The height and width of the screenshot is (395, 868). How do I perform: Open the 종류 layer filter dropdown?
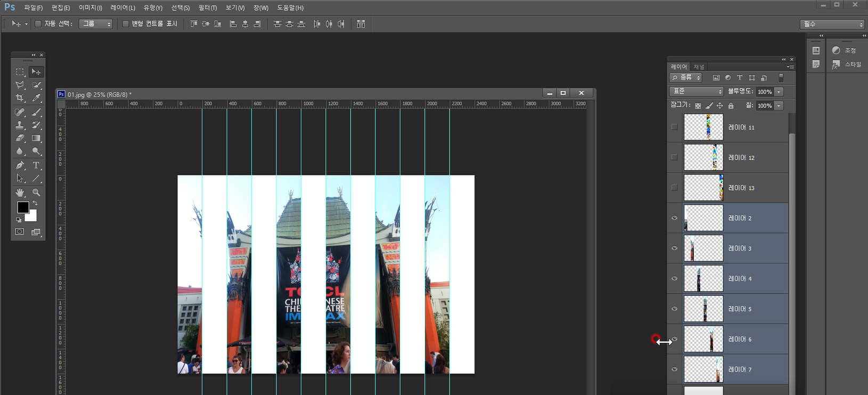click(686, 78)
